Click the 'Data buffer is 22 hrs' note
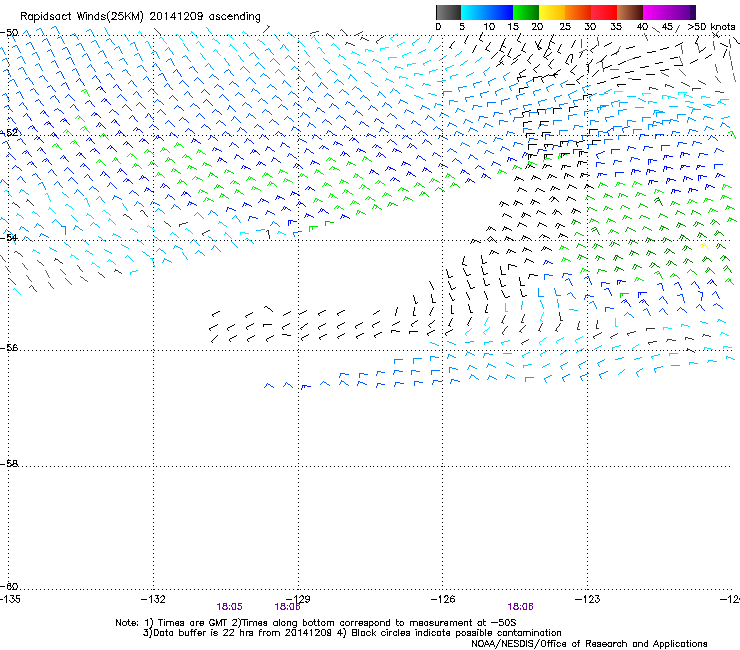 (x=238, y=633)
